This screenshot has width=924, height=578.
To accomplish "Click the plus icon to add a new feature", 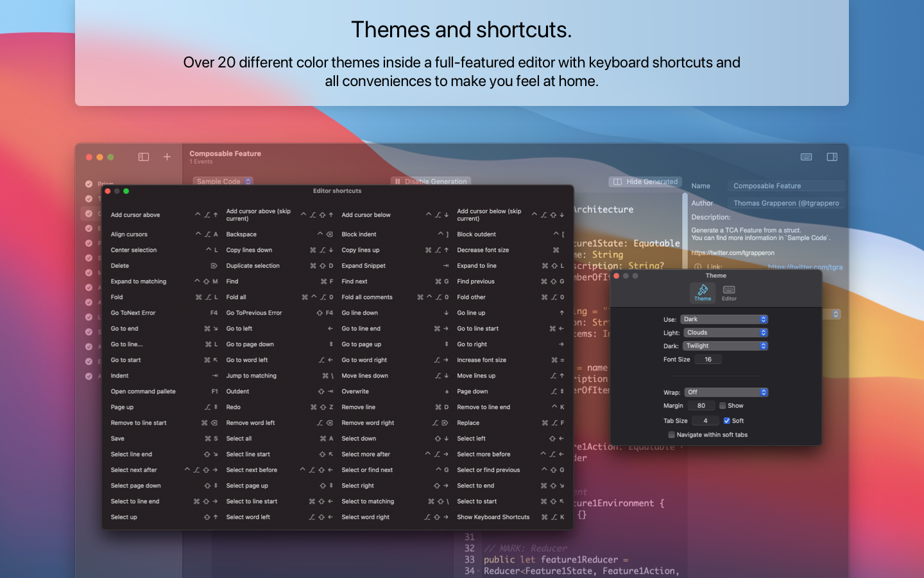I will [x=166, y=157].
